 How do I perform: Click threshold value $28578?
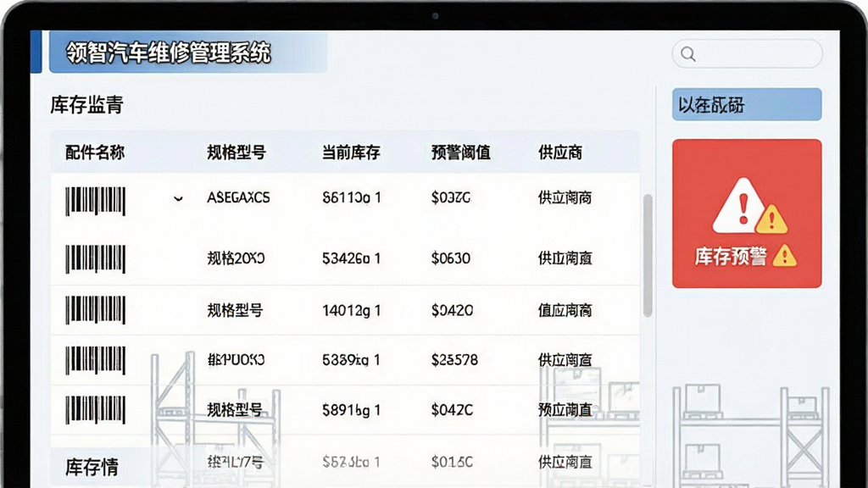pyautogui.click(x=454, y=360)
